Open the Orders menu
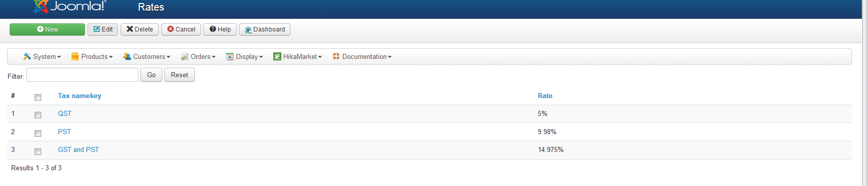The image size is (868, 186). (198, 56)
